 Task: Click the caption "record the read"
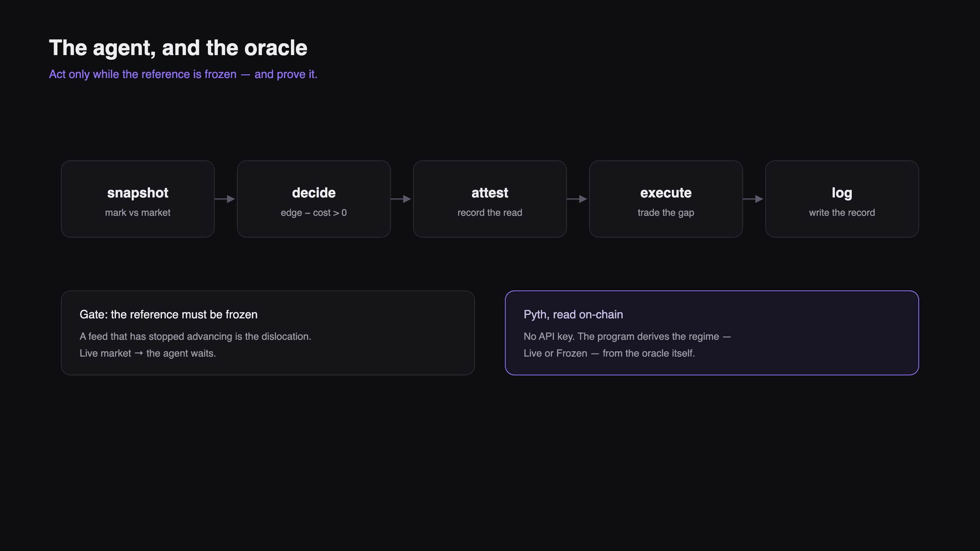pyautogui.click(x=490, y=213)
